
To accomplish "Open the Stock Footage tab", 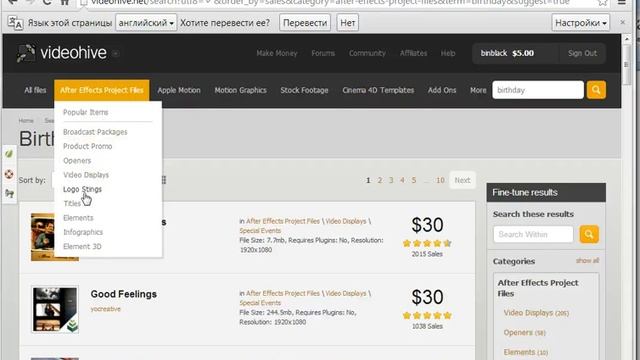I will 304,90.
